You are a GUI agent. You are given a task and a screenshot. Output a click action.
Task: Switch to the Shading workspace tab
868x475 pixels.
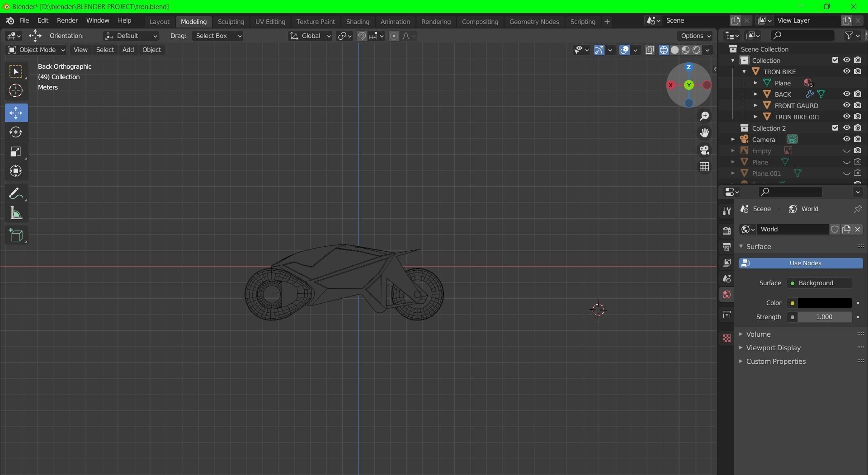pos(358,22)
